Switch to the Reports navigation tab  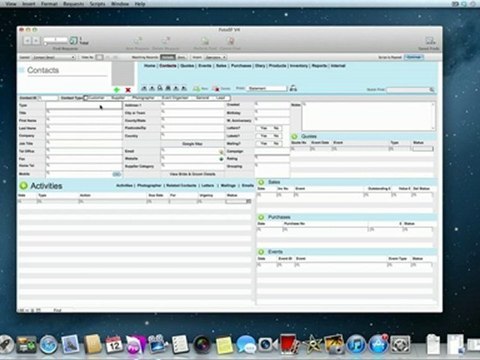[x=319, y=66]
